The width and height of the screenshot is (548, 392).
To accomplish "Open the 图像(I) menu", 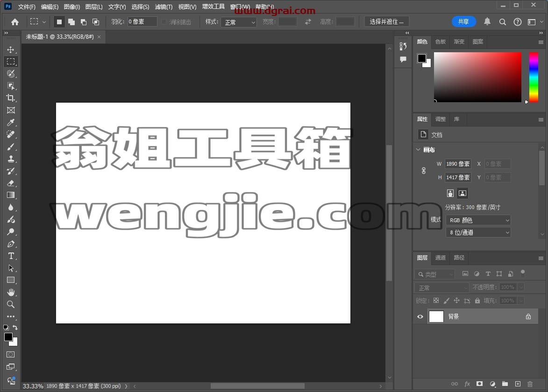I will 72,7.
